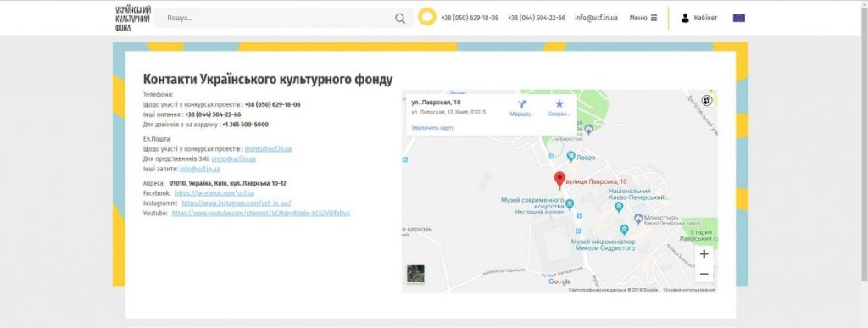Zoom out the map with minus button

704,274
